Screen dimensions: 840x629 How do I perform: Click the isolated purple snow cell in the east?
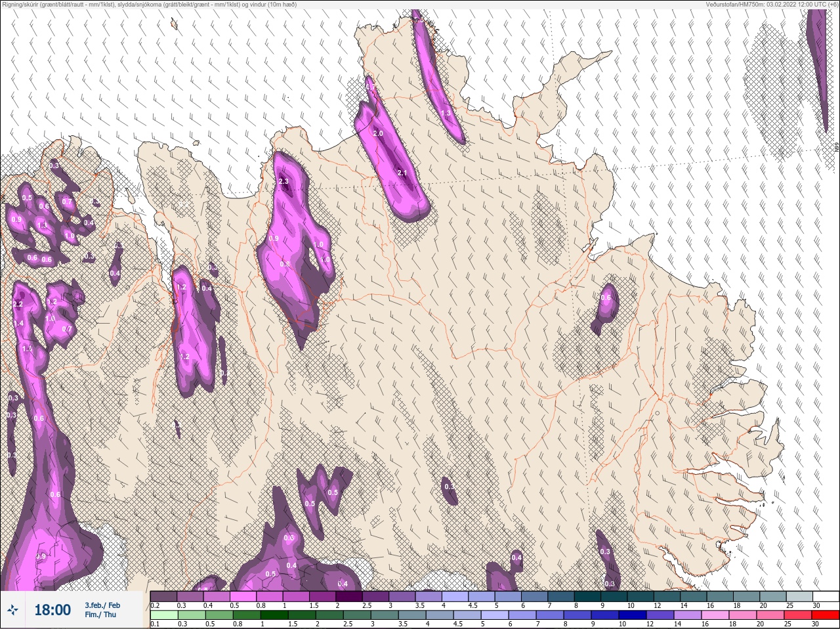(x=604, y=307)
